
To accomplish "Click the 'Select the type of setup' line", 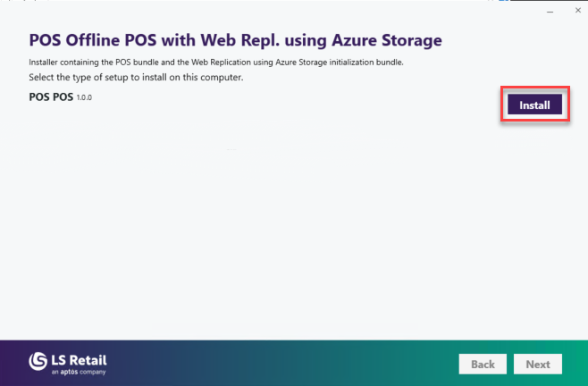I will click(x=136, y=78).
